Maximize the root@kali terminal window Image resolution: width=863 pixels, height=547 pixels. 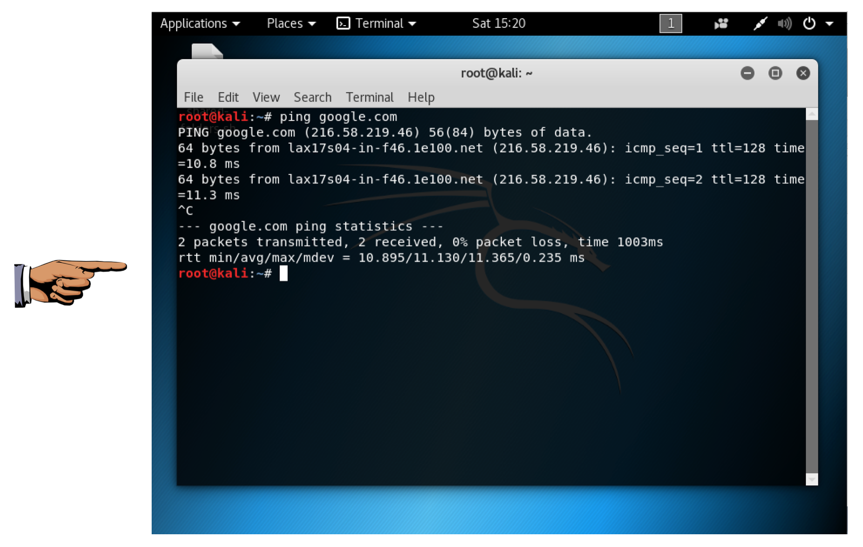[775, 73]
